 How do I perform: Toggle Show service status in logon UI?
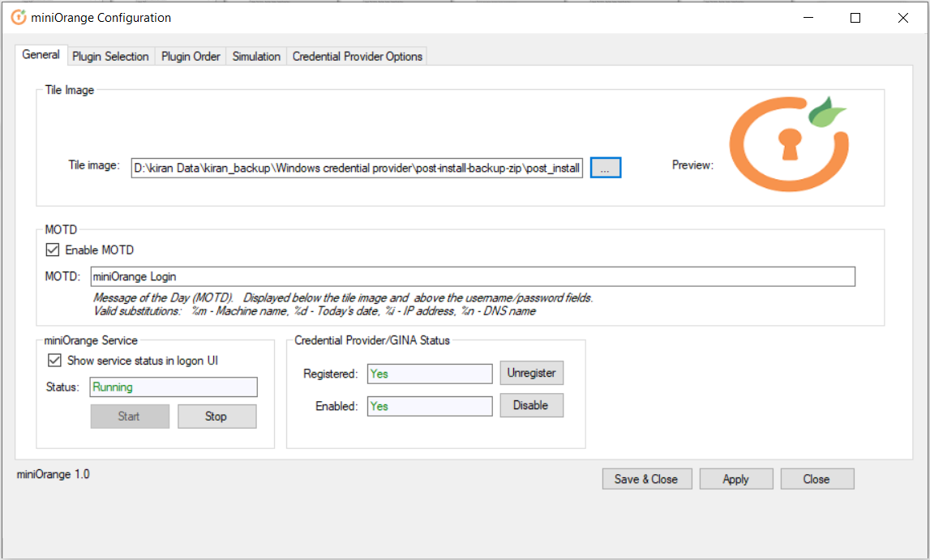54,361
